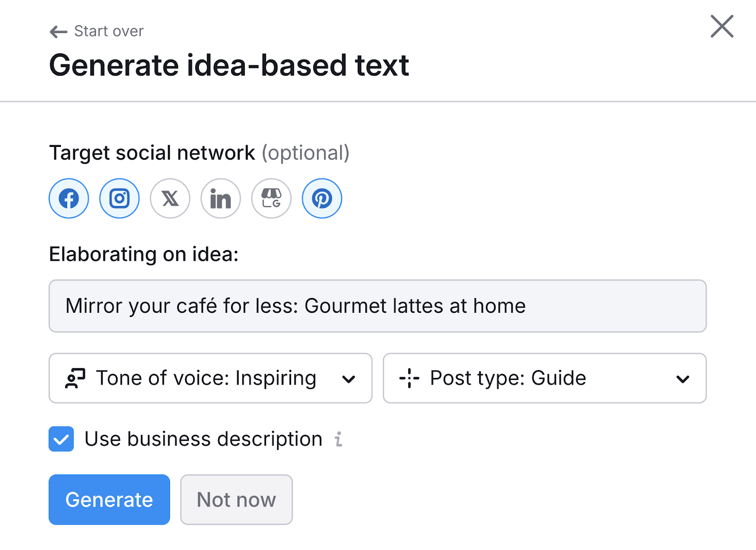Pick Google Business Profile as target network
756x550 pixels.
point(271,198)
